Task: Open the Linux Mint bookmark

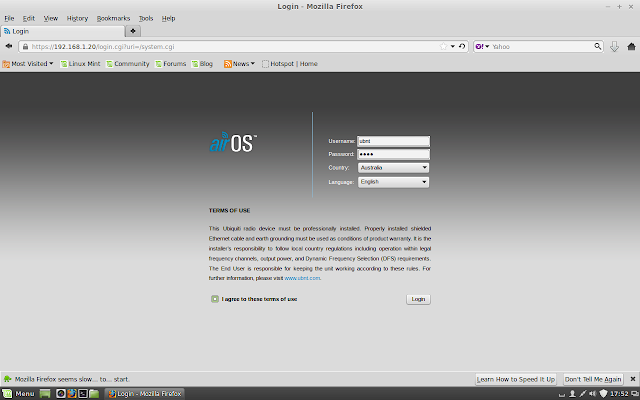Action: point(80,64)
